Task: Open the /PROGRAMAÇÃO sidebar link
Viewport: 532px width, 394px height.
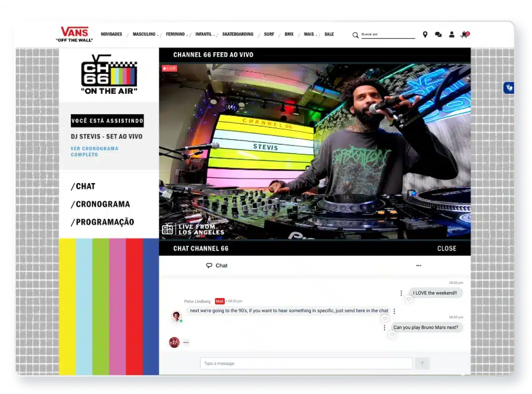Action: click(103, 222)
